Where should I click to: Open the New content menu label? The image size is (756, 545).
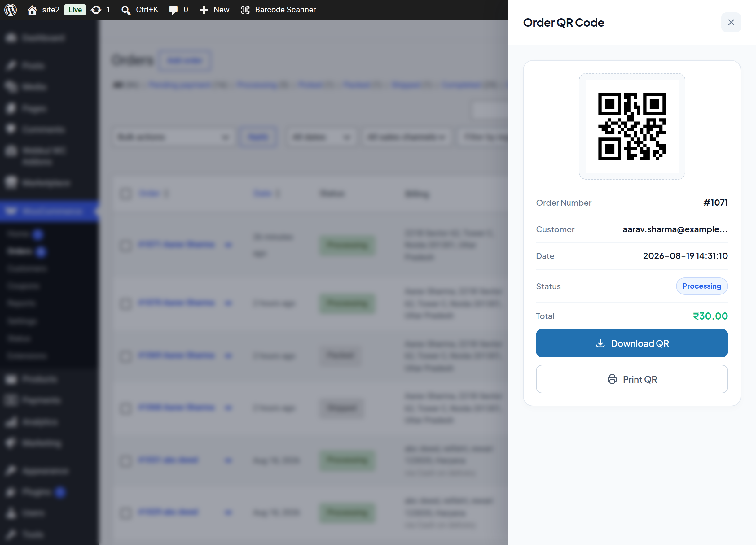(x=221, y=10)
